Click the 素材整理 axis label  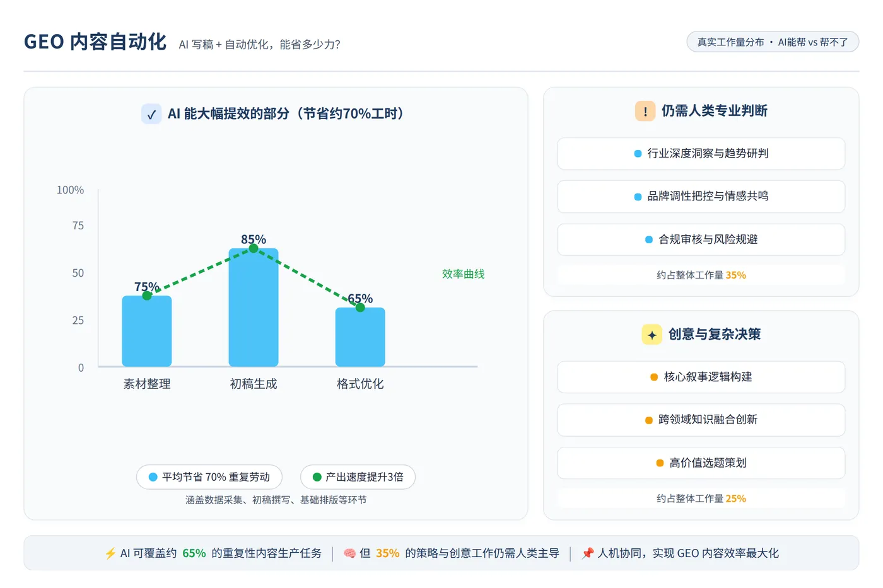(x=147, y=384)
